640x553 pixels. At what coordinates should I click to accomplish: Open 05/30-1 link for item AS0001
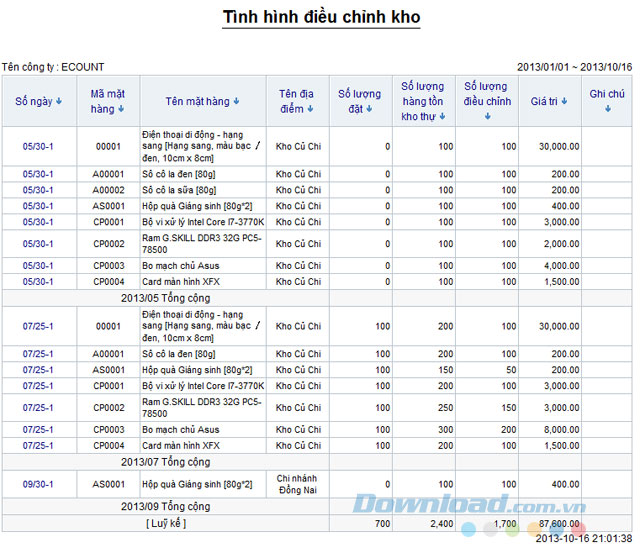(x=38, y=206)
